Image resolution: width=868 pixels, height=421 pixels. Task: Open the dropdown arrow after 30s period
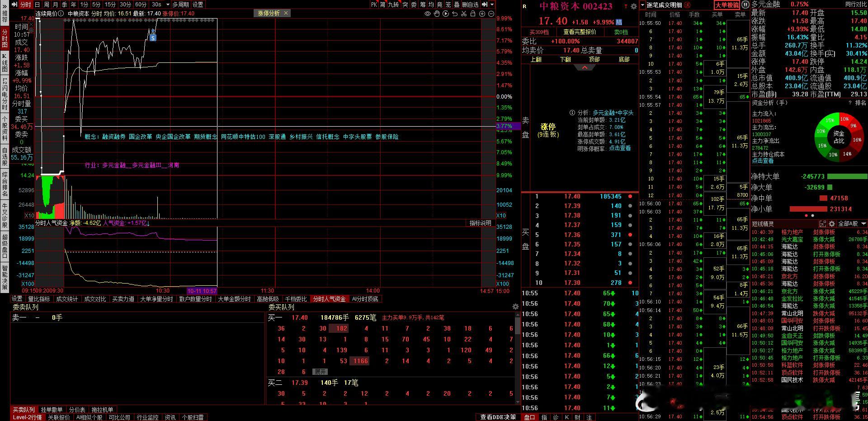coord(168,5)
